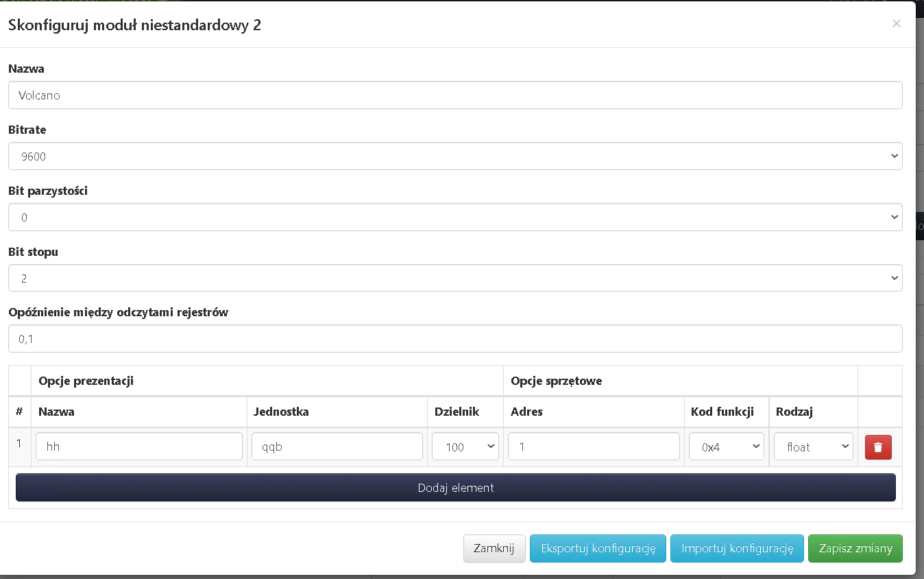Click the row name field containing hh

click(139, 447)
